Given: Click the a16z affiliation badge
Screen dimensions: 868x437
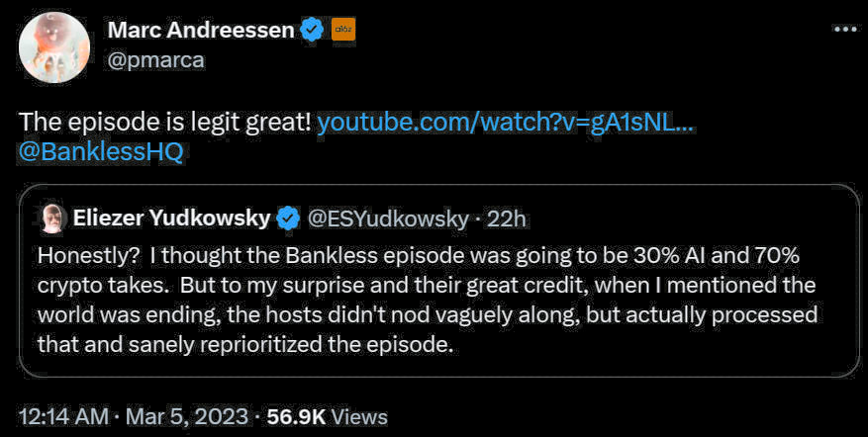Looking at the screenshot, I should coord(343,31).
